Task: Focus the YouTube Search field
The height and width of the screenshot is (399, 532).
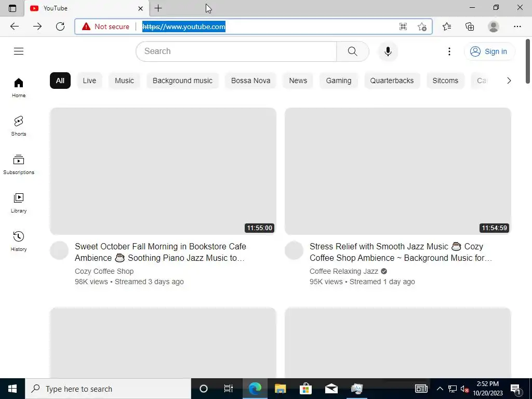Action: [x=236, y=51]
